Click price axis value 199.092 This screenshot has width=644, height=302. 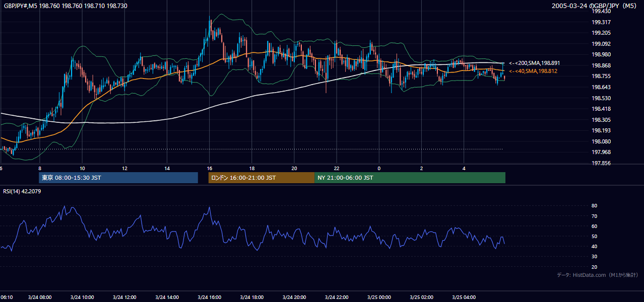601,44
